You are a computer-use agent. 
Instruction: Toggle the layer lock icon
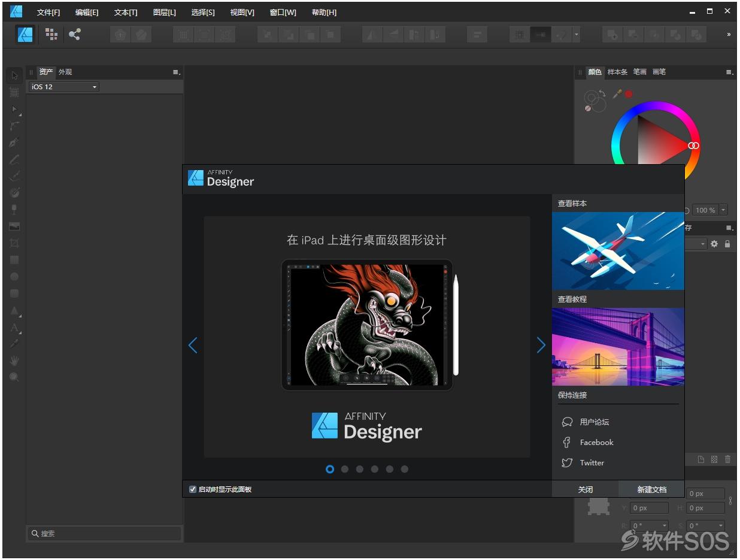727,244
